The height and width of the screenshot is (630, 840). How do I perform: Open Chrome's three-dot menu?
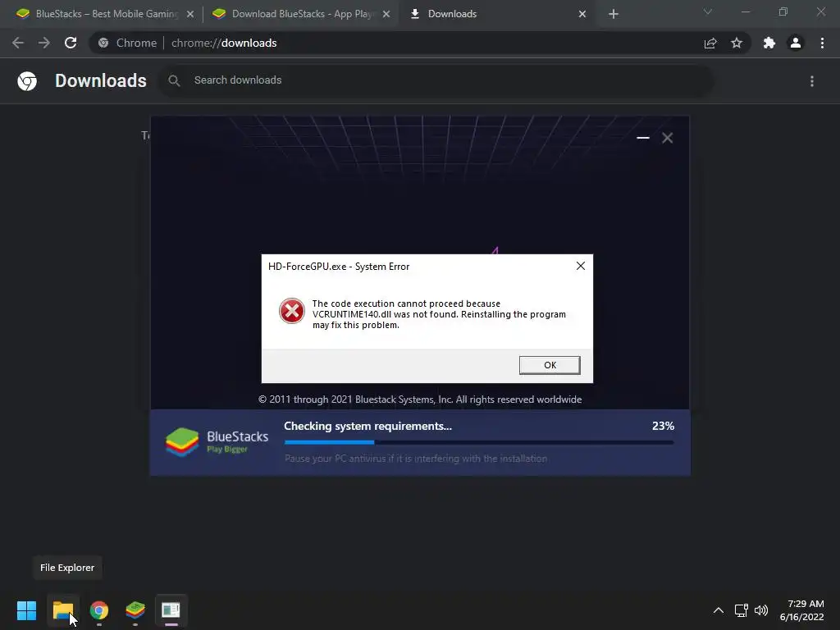click(x=822, y=43)
